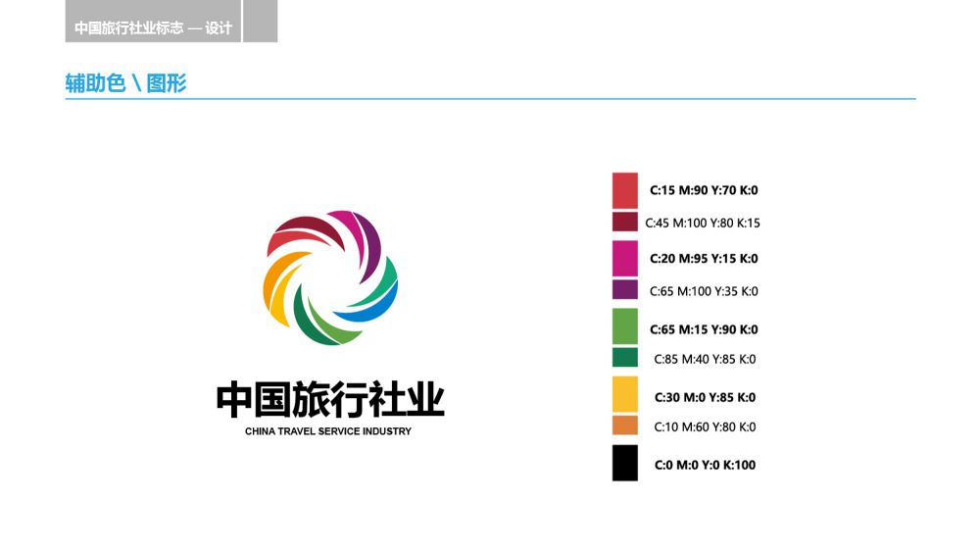Screen dimensions: 980x551
Task: Click the 中国旅行社业标志 — 设计 header label
Action: 153,27
